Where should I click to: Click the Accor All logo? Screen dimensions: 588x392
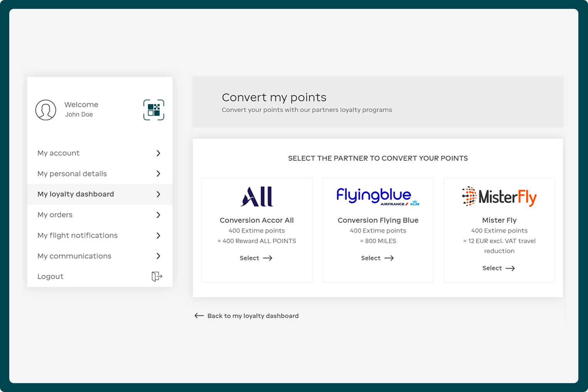[x=257, y=197]
